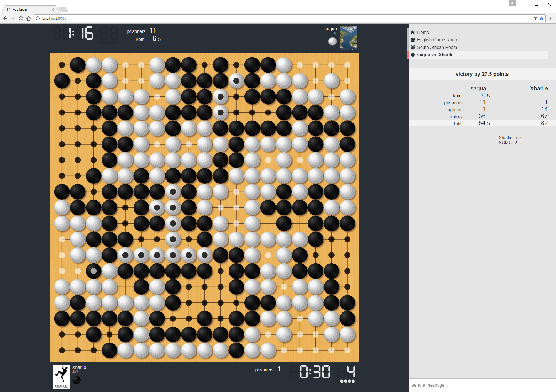Toggle the dotted black stone in board center
556x392 pixels.
173,223
